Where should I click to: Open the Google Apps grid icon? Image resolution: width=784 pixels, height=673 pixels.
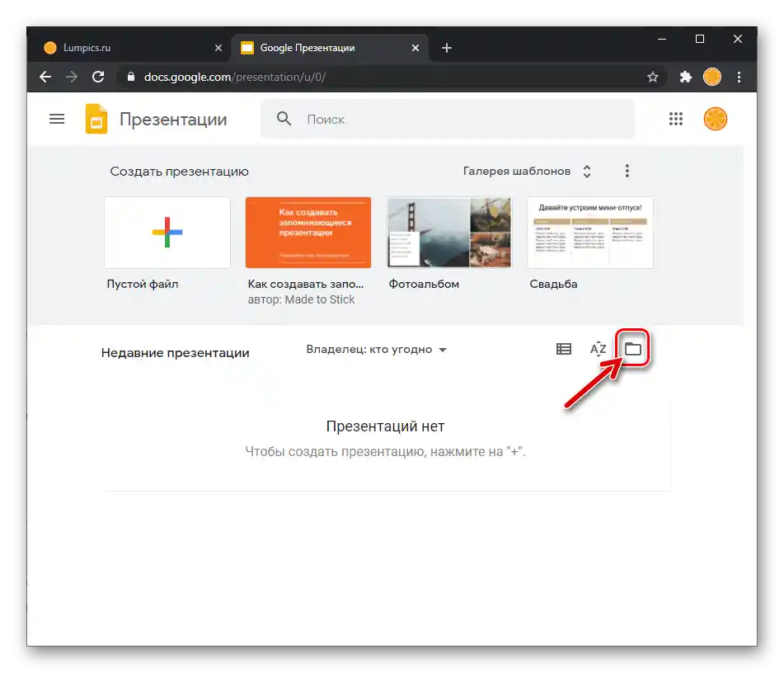click(x=676, y=119)
